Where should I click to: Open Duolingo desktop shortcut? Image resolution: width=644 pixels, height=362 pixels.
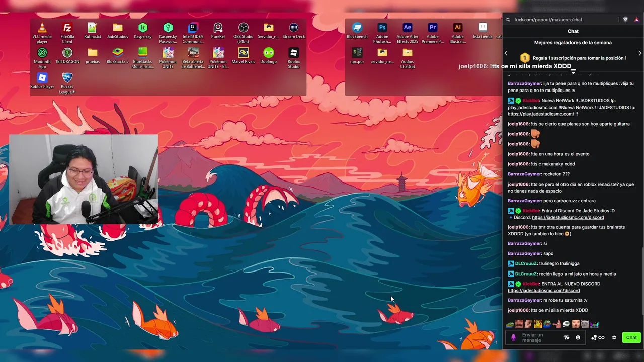point(268,55)
